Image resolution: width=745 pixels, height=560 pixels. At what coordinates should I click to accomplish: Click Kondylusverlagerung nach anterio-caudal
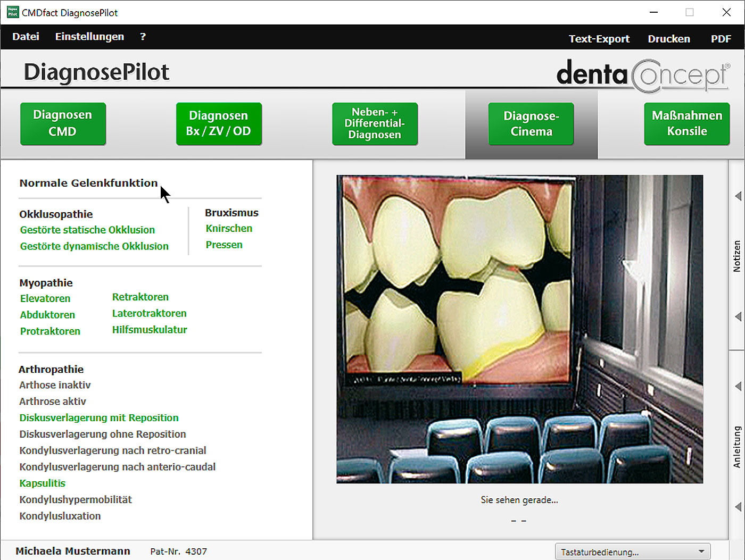pyautogui.click(x=118, y=467)
